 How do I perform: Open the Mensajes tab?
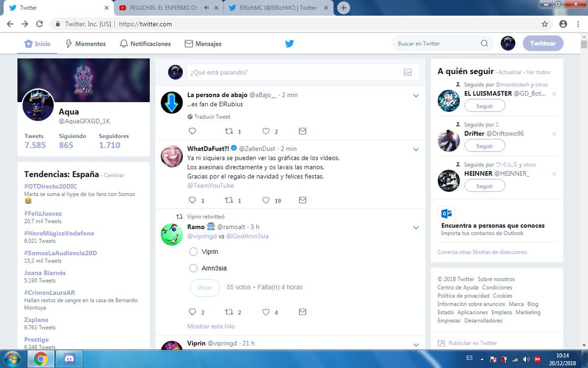tap(203, 44)
